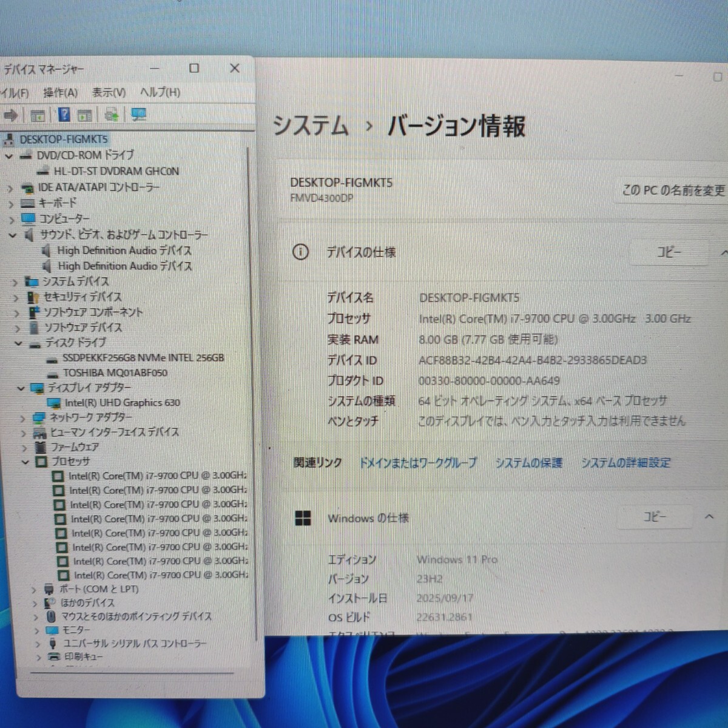
Task: Collapse the ディスプレイ アダプター node
Action: point(21,388)
